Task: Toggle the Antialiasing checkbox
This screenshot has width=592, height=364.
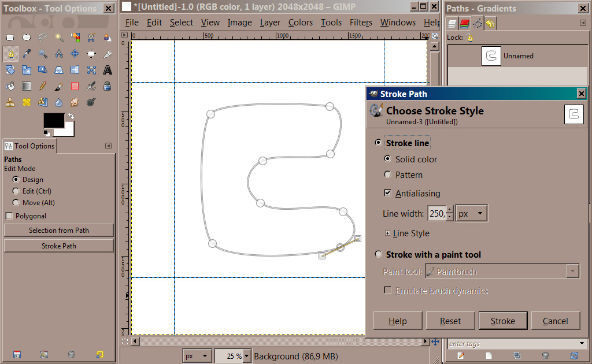Action: [387, 193]
